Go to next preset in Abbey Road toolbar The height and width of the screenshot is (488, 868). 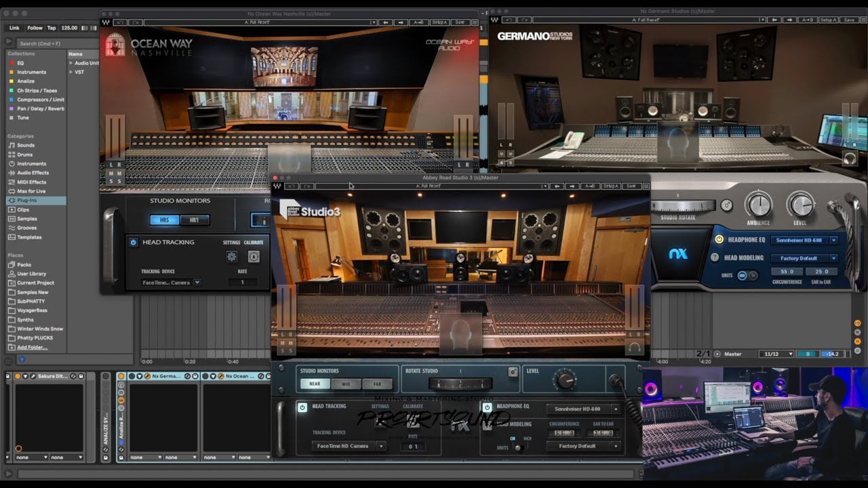tap(572, 186)
